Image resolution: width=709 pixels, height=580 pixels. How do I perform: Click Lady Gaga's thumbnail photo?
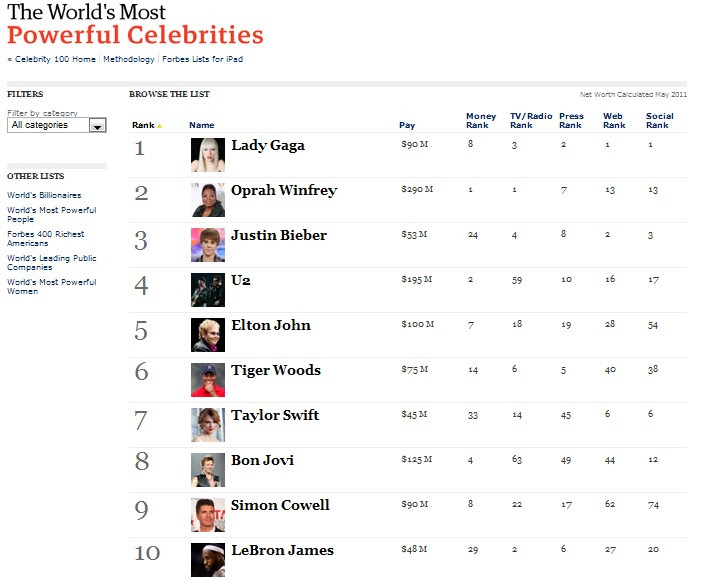208,155
